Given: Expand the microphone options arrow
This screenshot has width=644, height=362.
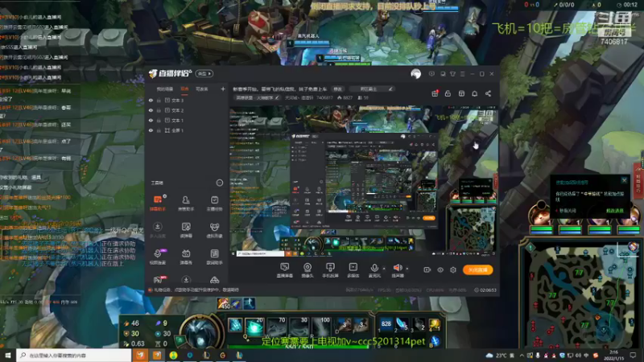Looking at the screenshot, I should pyautogui.click(x=384, y=269).
